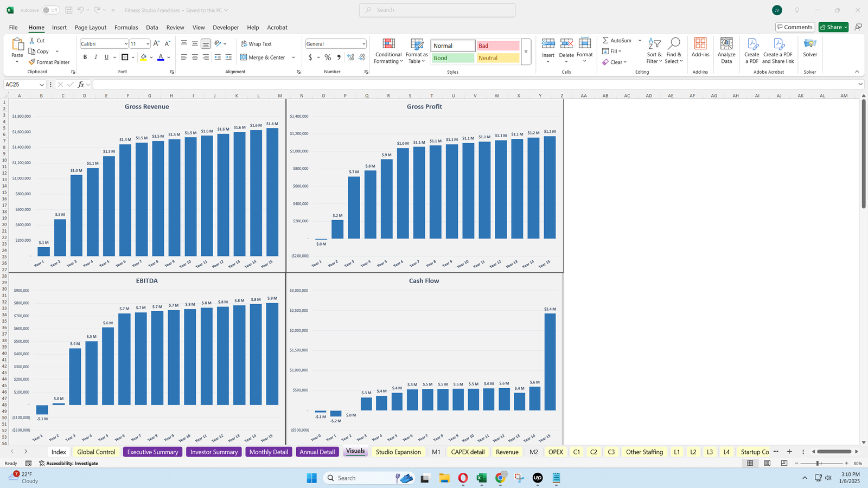Open the Page Layout ribbon tab
Viewport: 868px width, 488px height.
click(90, 28)
